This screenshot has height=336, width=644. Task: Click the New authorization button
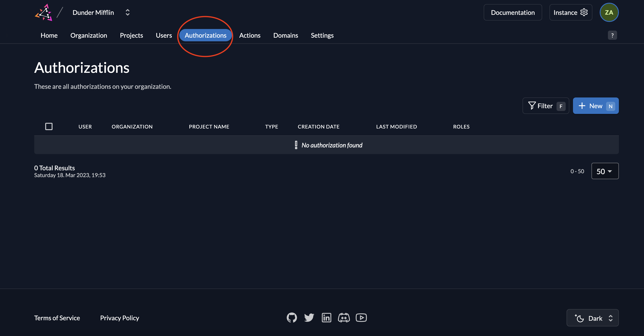[595, 106]
